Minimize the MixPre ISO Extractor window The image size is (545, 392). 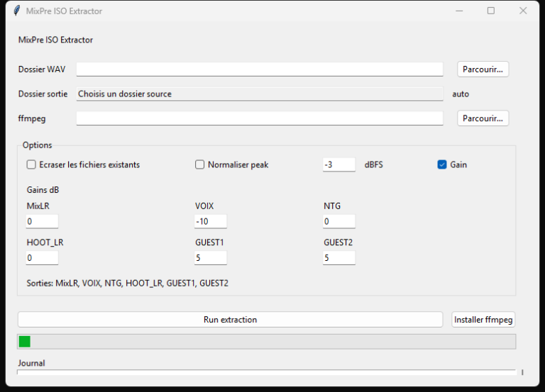click(x=459, y=11)
